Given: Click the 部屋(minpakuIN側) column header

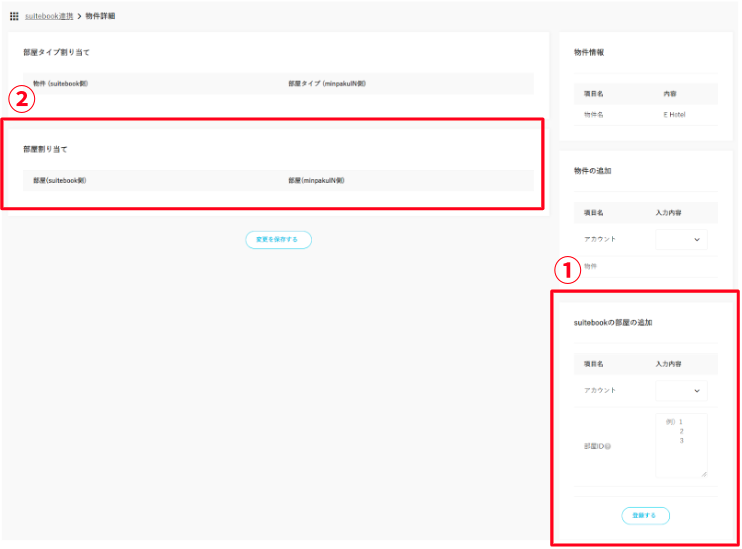Looking at the screenshot, I should pos(317,181).
